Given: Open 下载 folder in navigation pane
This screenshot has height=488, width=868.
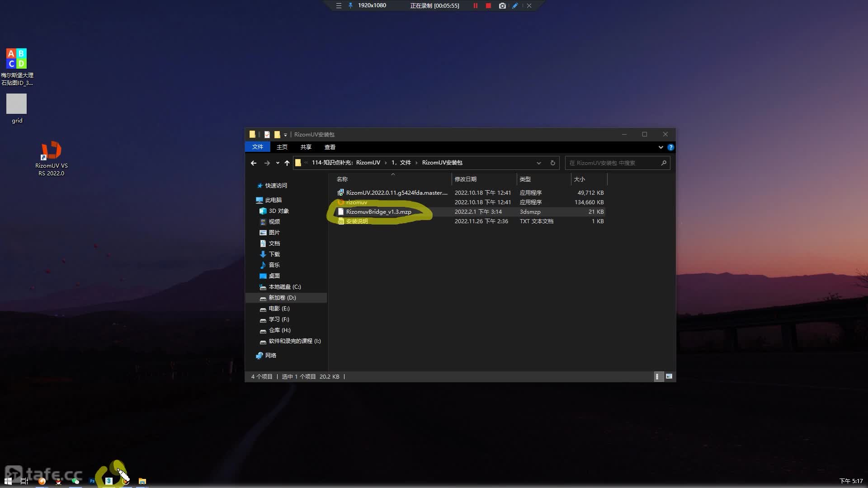Looking at the screenshot, I should click(x=270, y=254).
